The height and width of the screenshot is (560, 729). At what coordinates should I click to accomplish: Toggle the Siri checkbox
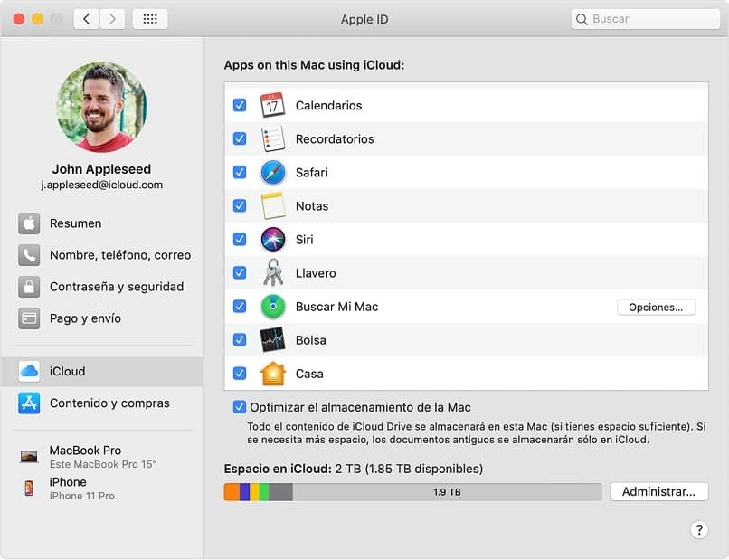tap(240, 239)
